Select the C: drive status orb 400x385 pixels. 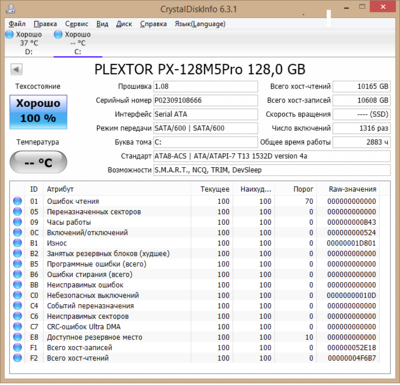(58, 34)
